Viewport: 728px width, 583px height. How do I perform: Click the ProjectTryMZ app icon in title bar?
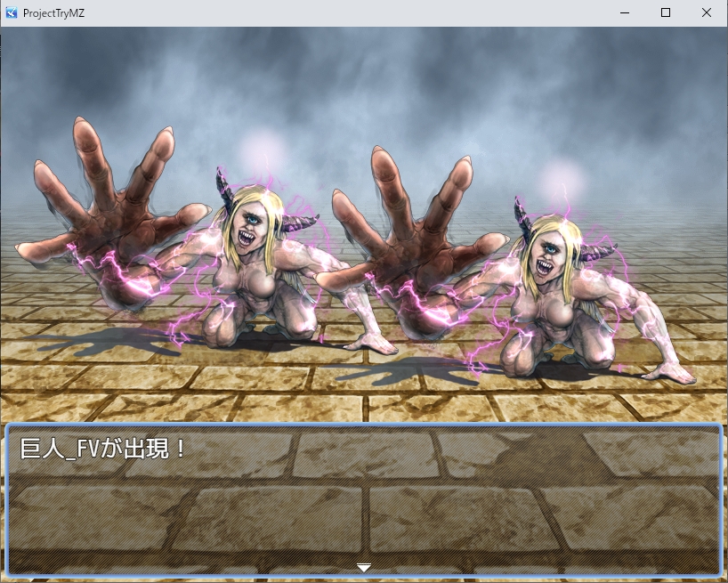(12, 12)
